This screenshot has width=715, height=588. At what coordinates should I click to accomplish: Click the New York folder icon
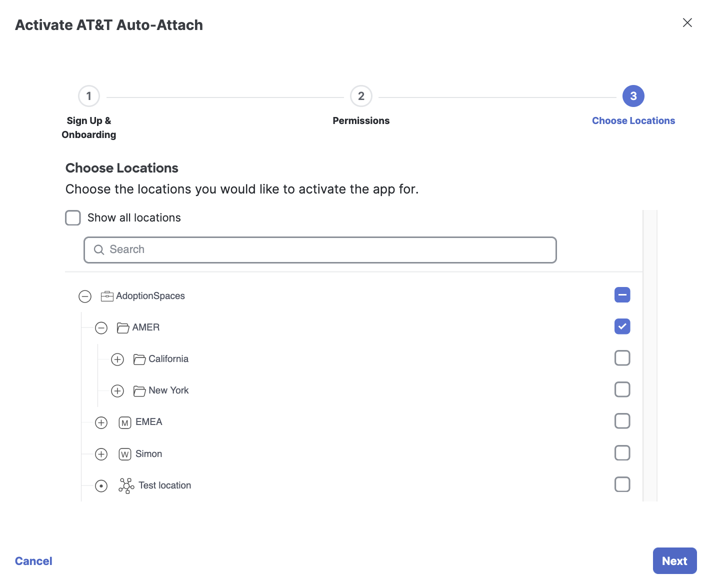pyautogui.click(x=139, y=390)
